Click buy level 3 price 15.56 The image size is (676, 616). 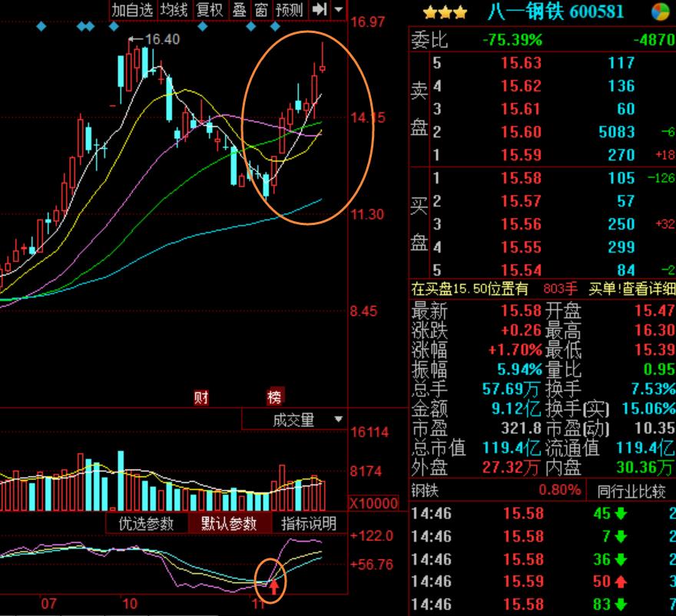pyautogui.click(x=521, y=224)
